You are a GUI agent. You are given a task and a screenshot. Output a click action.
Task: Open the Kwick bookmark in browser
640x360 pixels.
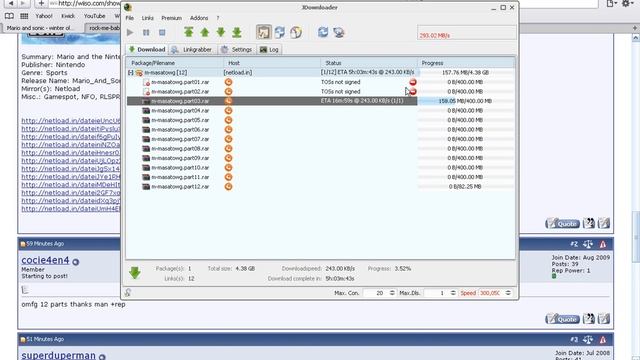(68, 16)
